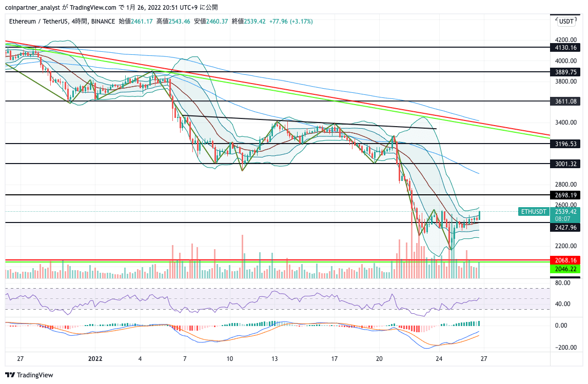588x384 pixels.
Task: Click the 4200.00 price axis tick
Action: [x=565, y=39]
